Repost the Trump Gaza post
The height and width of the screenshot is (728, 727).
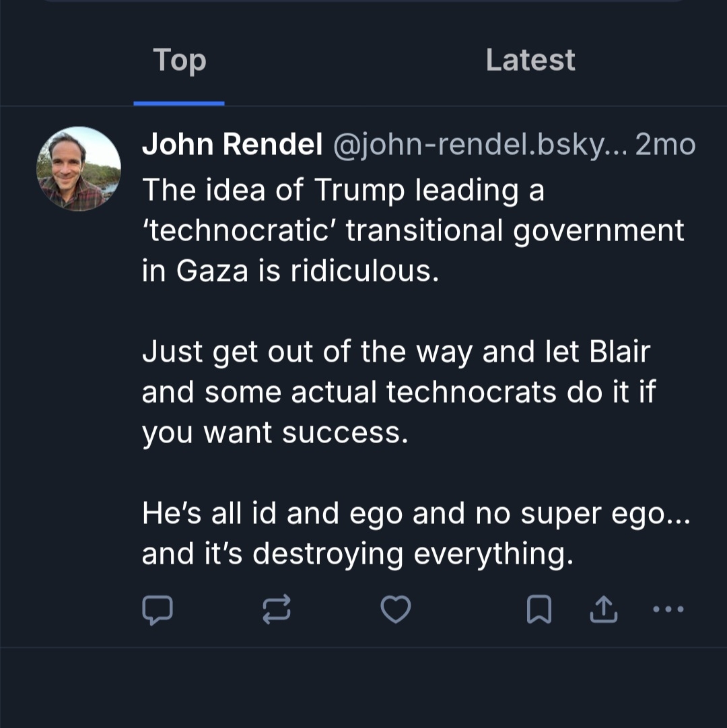pyautogui.click(x=276, y=610)
